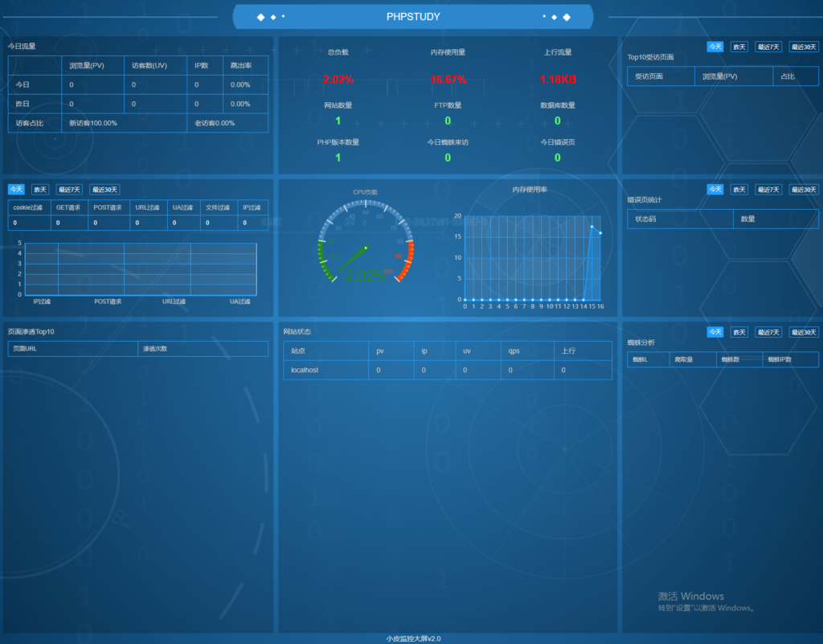Click the GET请求 column header
The width and height of the screenshot is (823, 644).
[68, 207]
